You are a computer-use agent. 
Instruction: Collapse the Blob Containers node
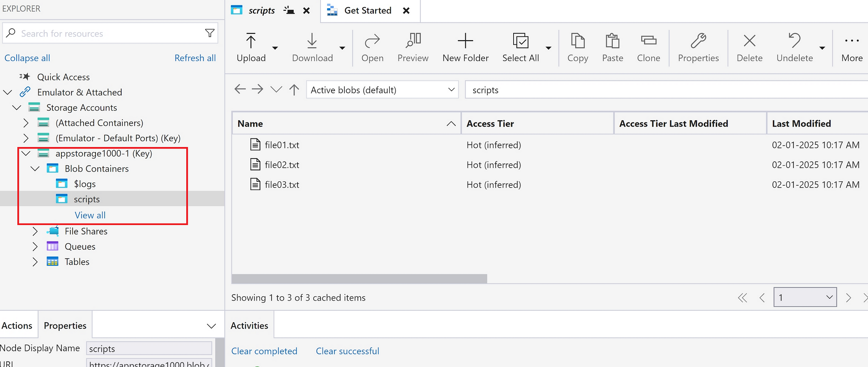click(x=35, y=168)
